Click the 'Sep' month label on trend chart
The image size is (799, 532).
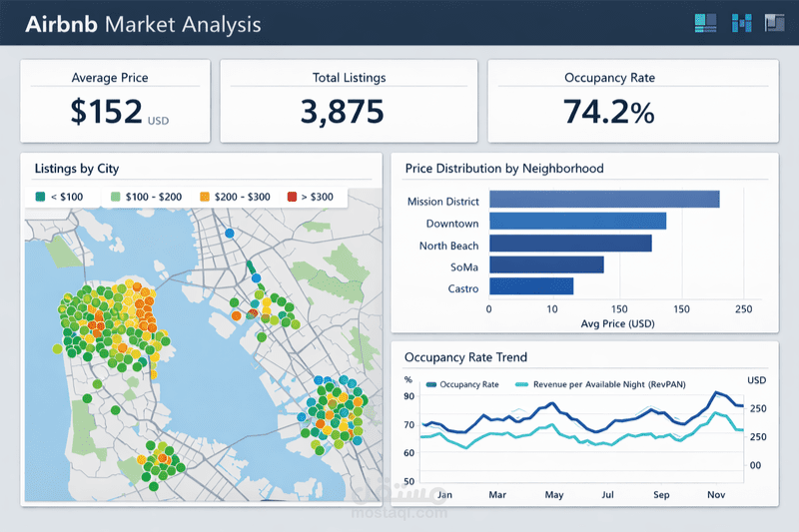[661, 494]
